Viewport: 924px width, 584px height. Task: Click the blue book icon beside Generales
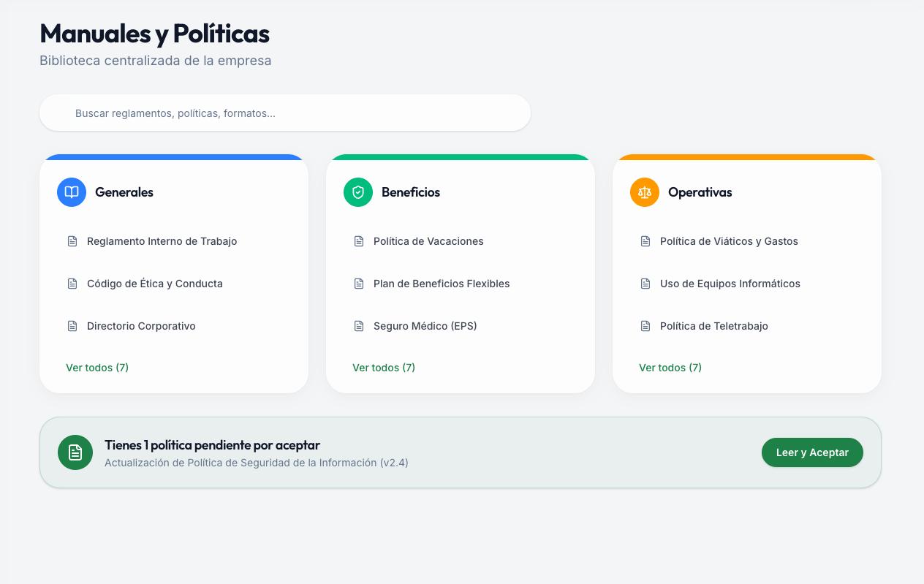pos(72,192)
